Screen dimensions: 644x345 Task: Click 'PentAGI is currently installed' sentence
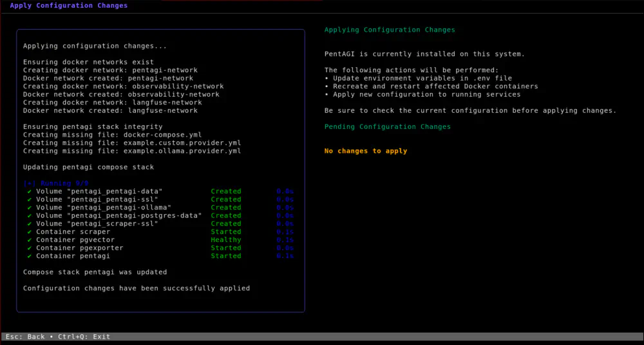click(424, 54)
